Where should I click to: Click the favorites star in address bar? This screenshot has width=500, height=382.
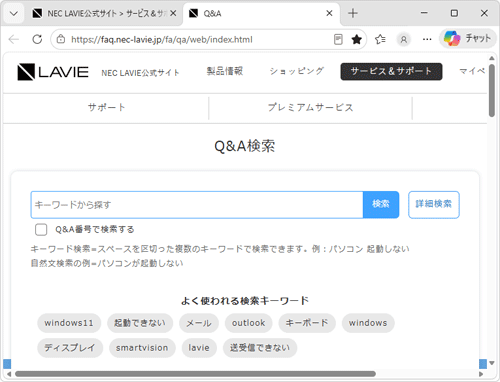(357, 39)
